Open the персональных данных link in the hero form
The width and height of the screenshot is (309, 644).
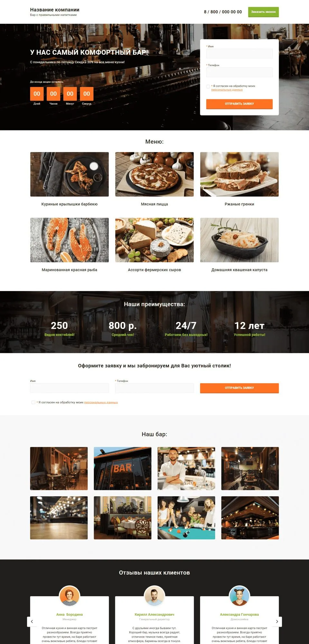point(227,90)
